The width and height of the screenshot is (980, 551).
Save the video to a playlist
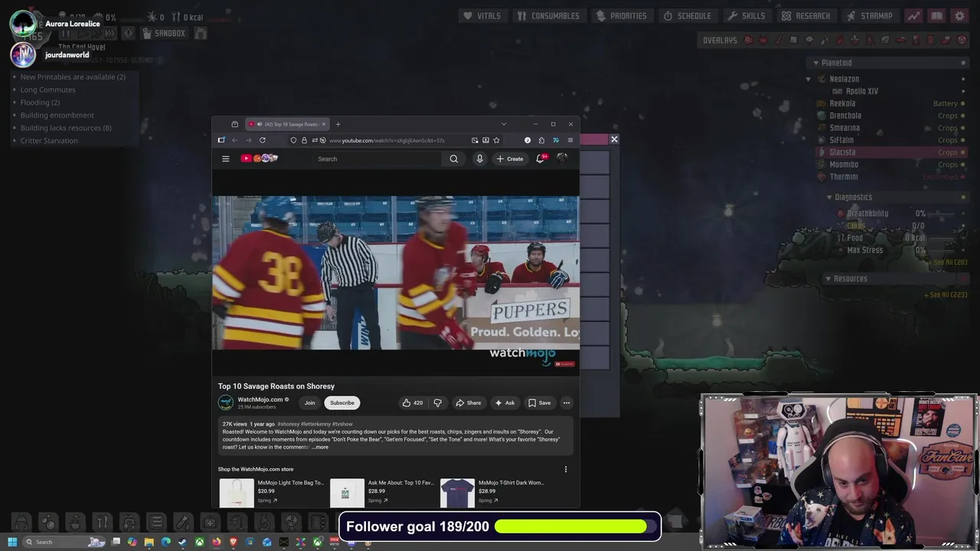(539, 403)
